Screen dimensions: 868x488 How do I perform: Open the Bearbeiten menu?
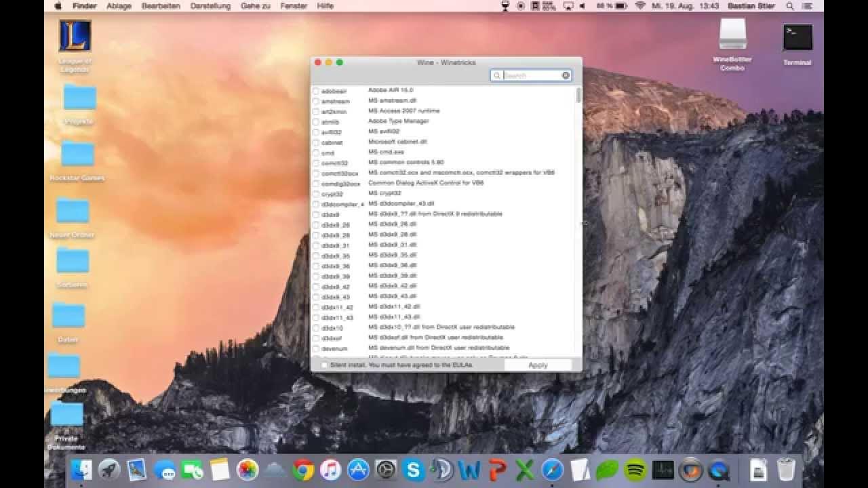tap(161, 6)
